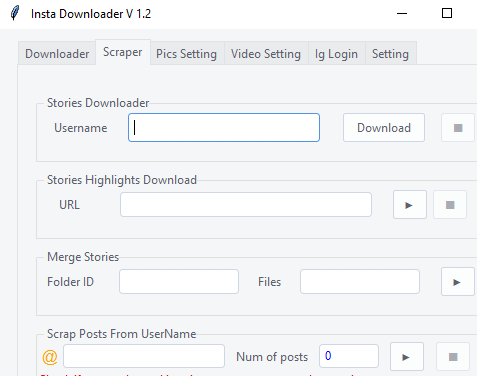The height and width of the screenshot is (376, 477).
Task: Stop Stories Highlights download stop icon
Action: coord(450,205)
